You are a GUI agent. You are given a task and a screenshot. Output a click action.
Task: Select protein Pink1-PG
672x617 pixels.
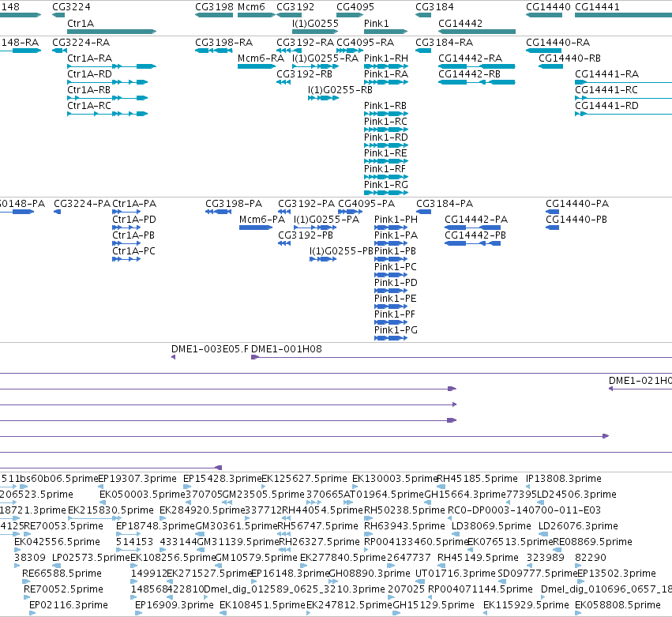pyautogui.click(x=391, y=338)
